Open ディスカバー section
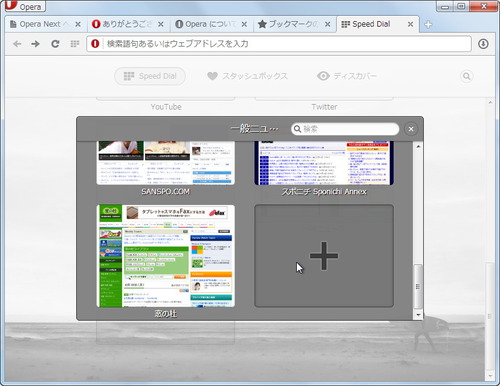This screenshot has height=386, width=500. click(x=347, y=76)
